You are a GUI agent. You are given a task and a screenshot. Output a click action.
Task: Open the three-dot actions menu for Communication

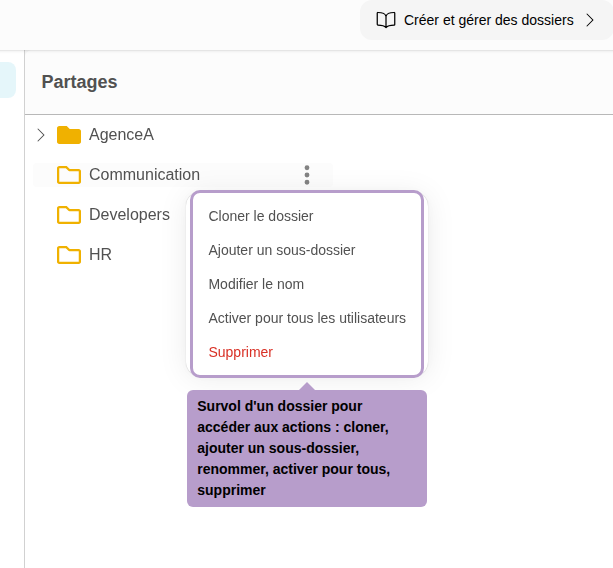point(307,175)
